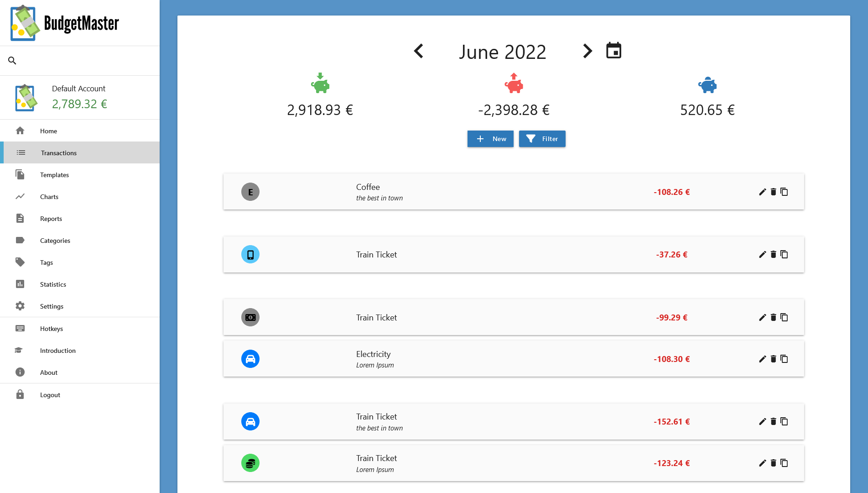The image size is (868, 493).
Task: Open Home in sidebar
Action: [x=80, y=131]
